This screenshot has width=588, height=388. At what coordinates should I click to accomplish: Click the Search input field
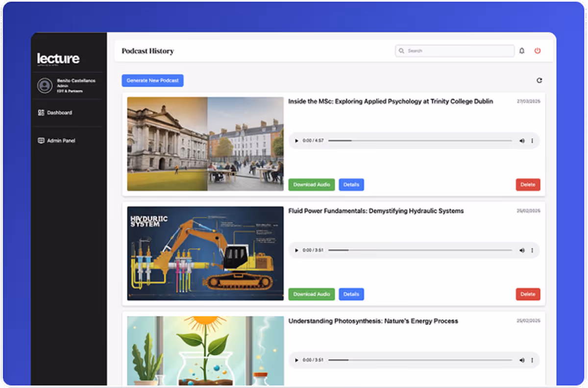455,51
